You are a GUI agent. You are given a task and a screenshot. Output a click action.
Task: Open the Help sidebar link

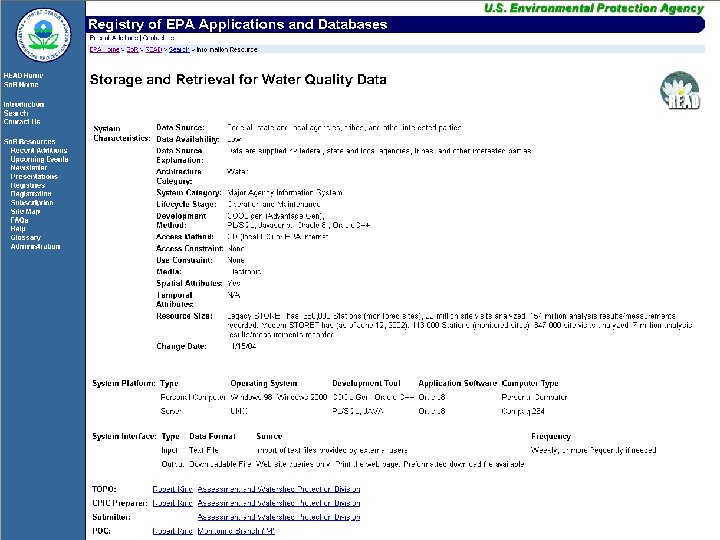tap(18, 229)
